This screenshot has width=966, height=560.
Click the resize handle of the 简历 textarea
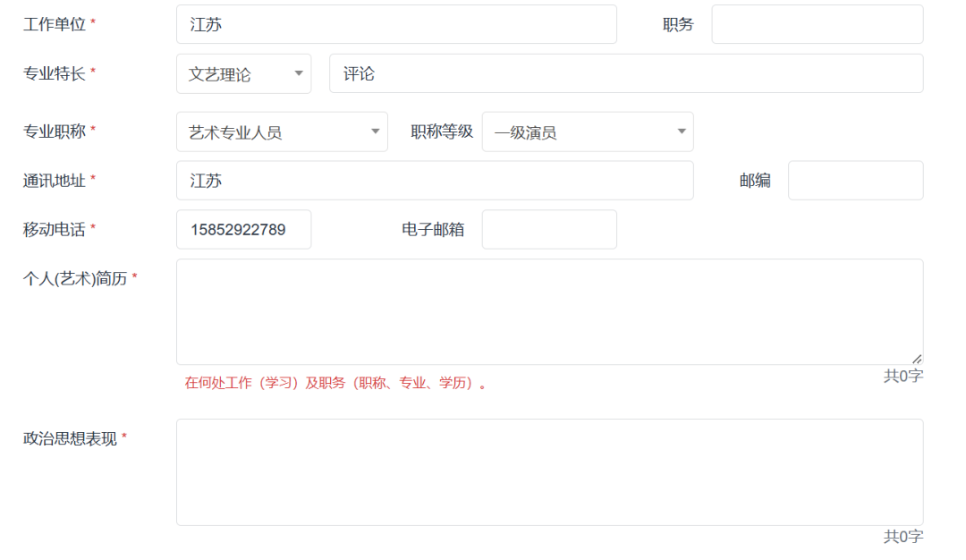coord(917,359)
